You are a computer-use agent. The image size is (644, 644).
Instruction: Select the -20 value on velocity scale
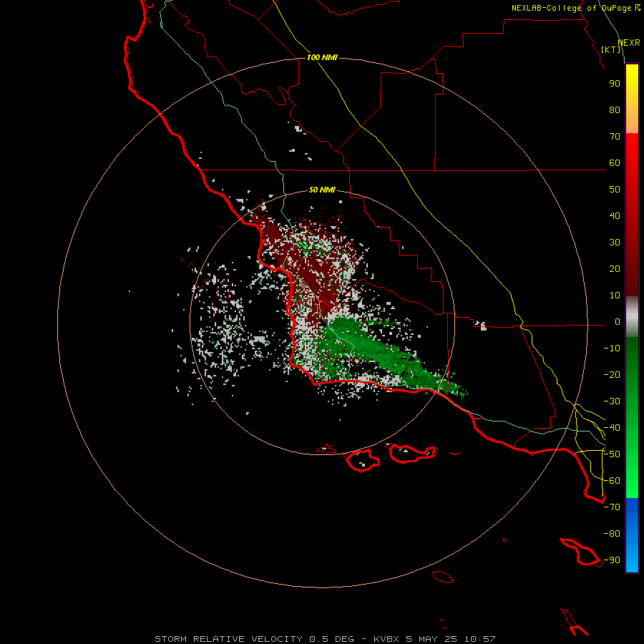(612, 375)
